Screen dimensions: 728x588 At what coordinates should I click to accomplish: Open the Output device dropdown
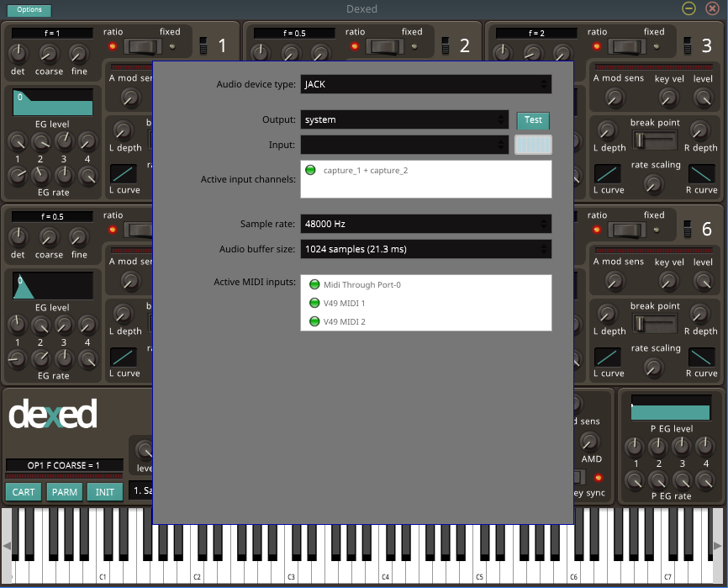404,119
